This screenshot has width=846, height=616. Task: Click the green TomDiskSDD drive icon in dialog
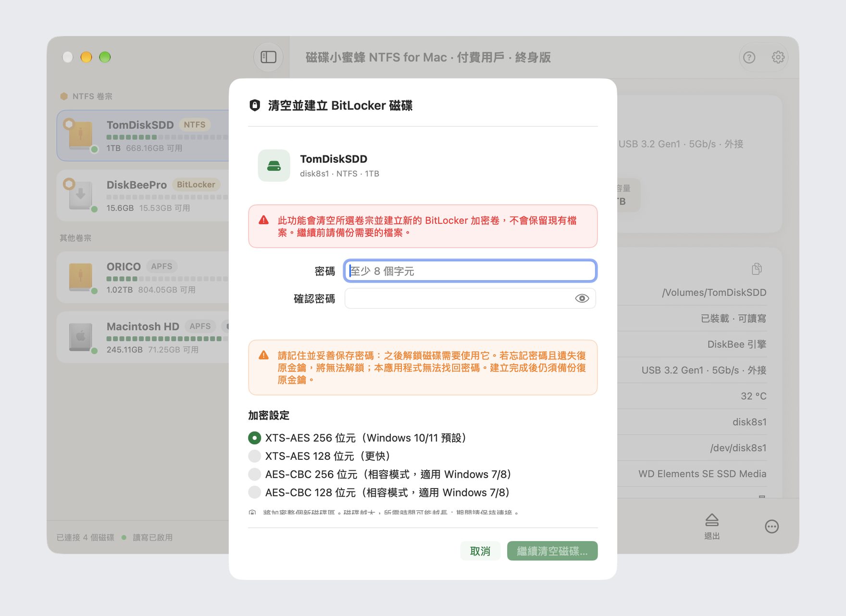coord(274,166)
